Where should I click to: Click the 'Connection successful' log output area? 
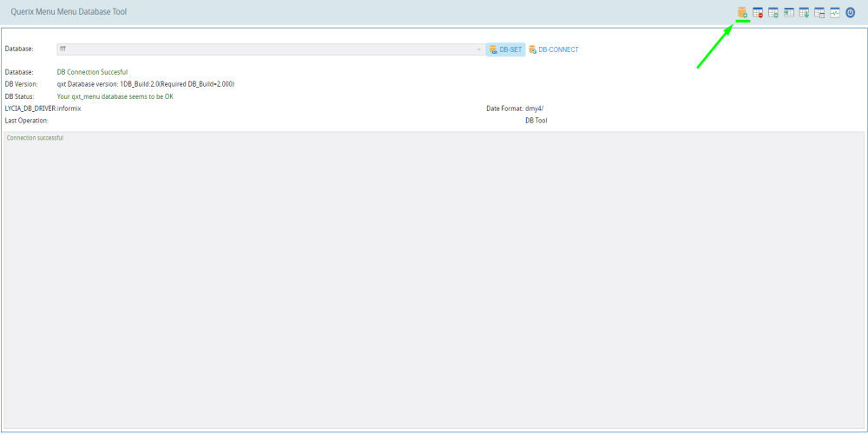click(x=434, y=278)
